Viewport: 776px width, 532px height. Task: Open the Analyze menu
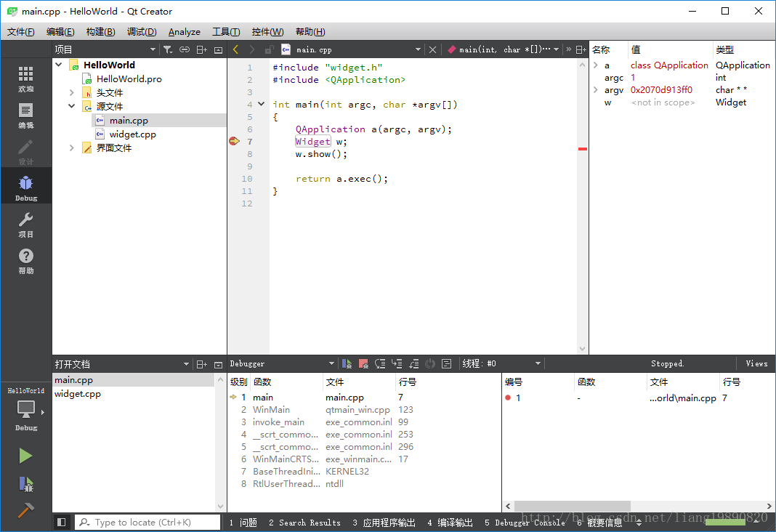184,32
